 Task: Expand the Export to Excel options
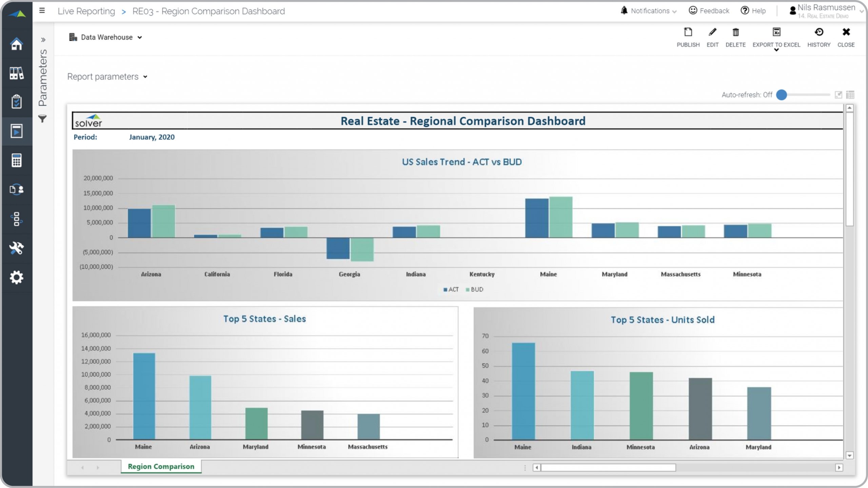tap(776, 49)
